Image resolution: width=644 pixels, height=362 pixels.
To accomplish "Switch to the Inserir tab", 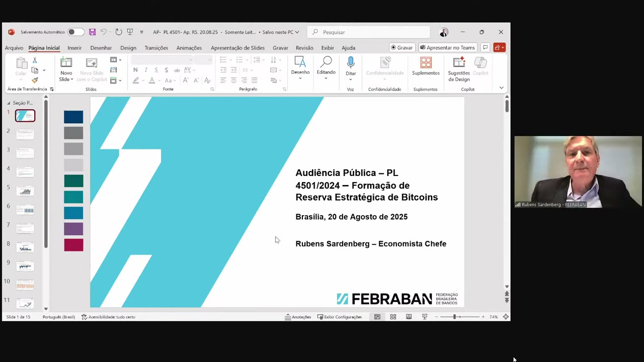I will [x=74, y=48].
